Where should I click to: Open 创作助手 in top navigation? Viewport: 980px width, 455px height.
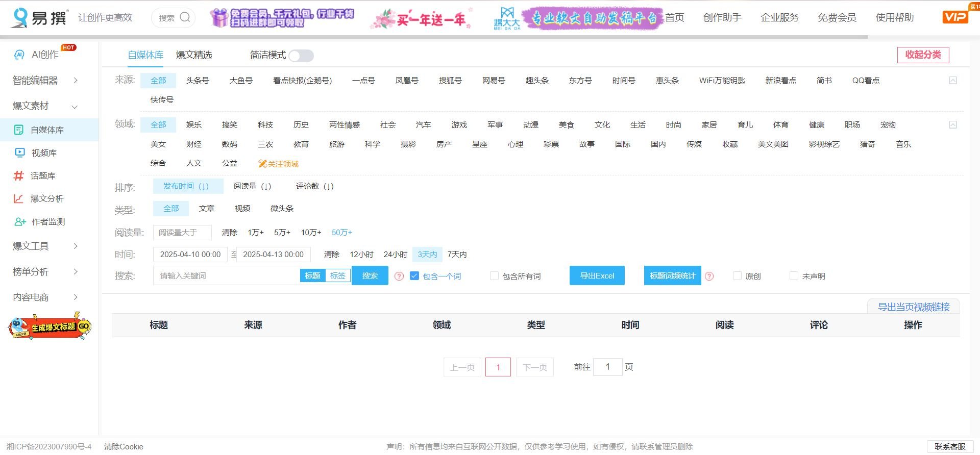pyautogui.click(x=722, y=17)
